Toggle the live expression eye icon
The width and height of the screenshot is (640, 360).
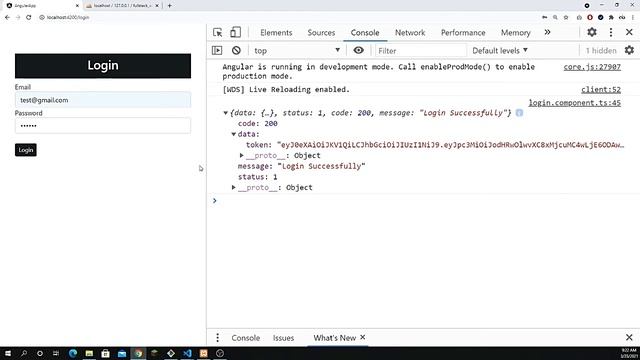pos(358,50)
